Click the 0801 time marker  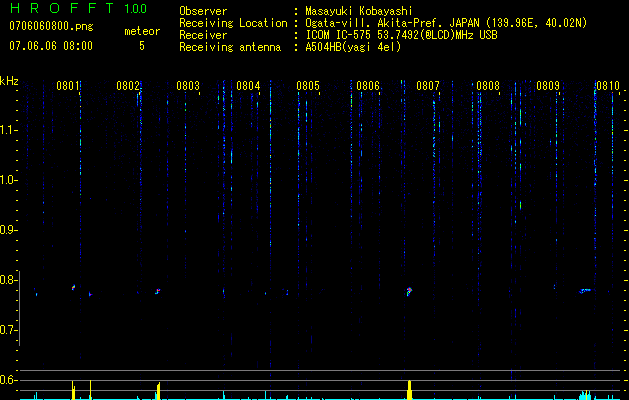pyautogui.click(x=67, y=86)
